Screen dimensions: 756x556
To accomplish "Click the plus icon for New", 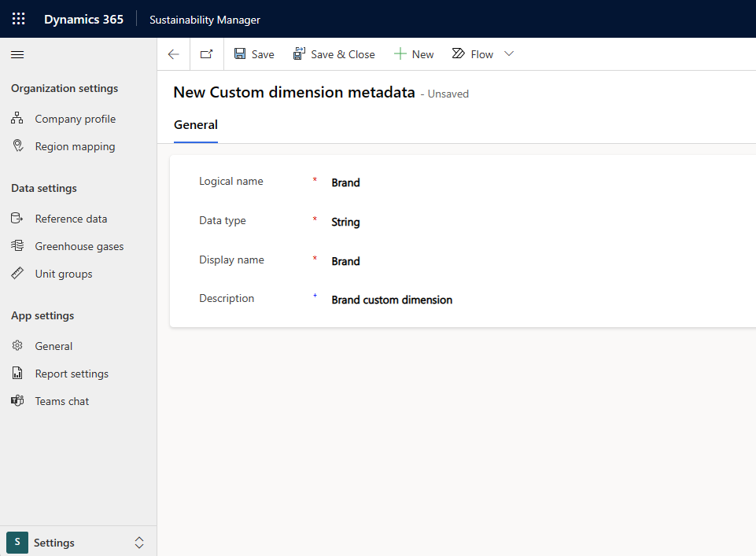I will coord(400,54).
